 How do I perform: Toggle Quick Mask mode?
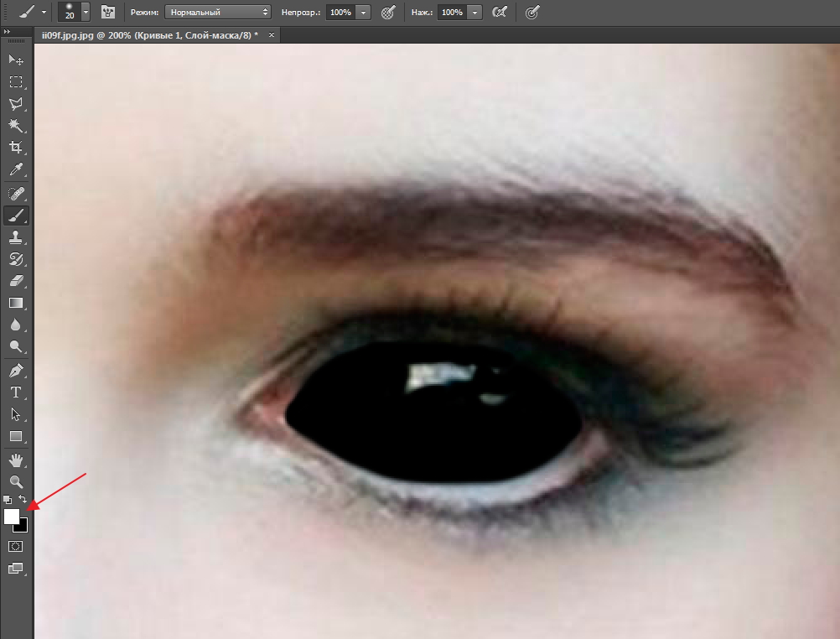coord(16,546)
